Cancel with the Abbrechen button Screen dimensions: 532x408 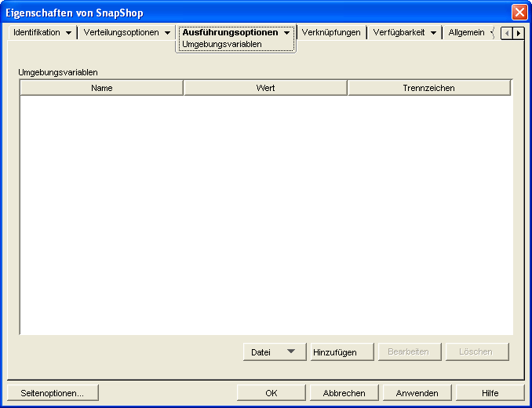344,393
